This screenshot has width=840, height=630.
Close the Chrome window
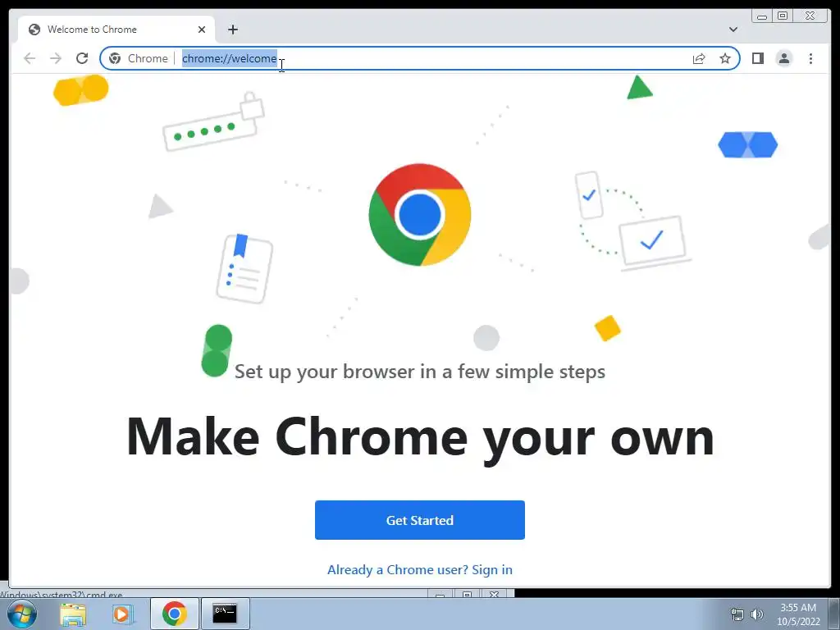[810, 16]
